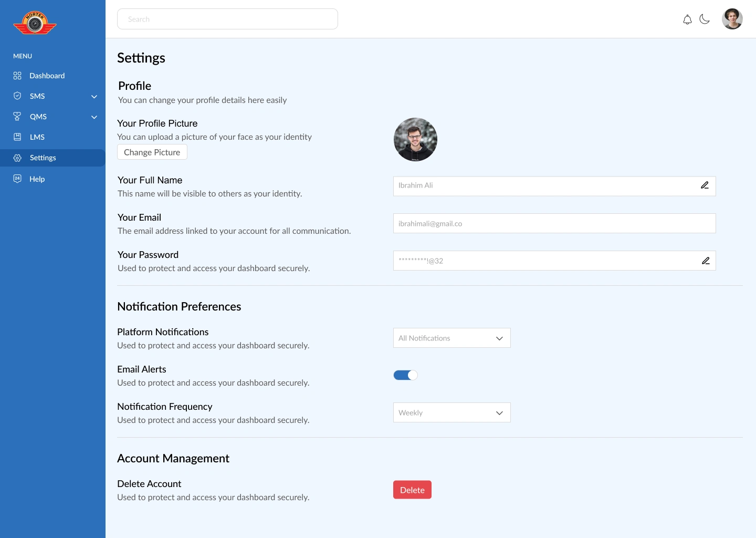Click the Search input field
The height and width of the screenshot is (538, 756).
227,19
